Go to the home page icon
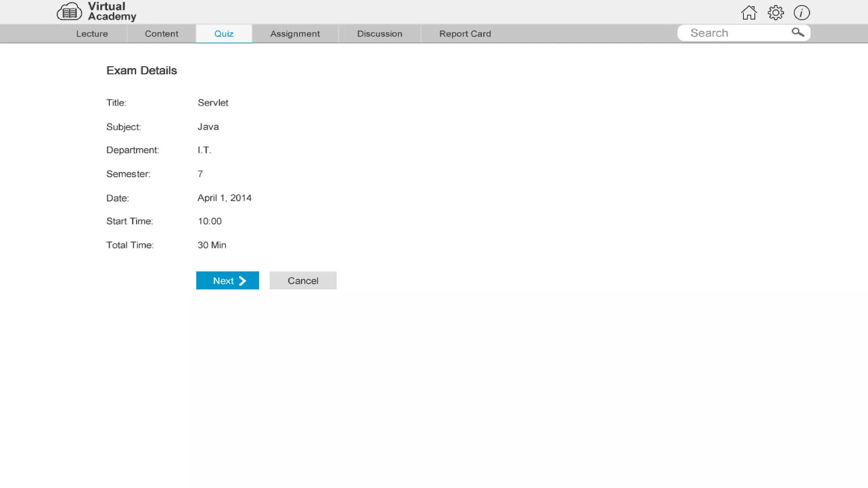The height and width of the screenshot is (488, 868). tap(748, 13)
